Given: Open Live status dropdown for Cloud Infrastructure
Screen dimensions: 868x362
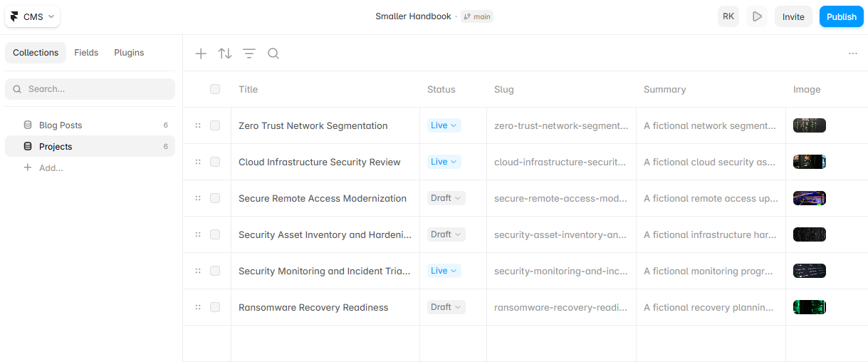Looking at the screenshot, I should point(444,162).
